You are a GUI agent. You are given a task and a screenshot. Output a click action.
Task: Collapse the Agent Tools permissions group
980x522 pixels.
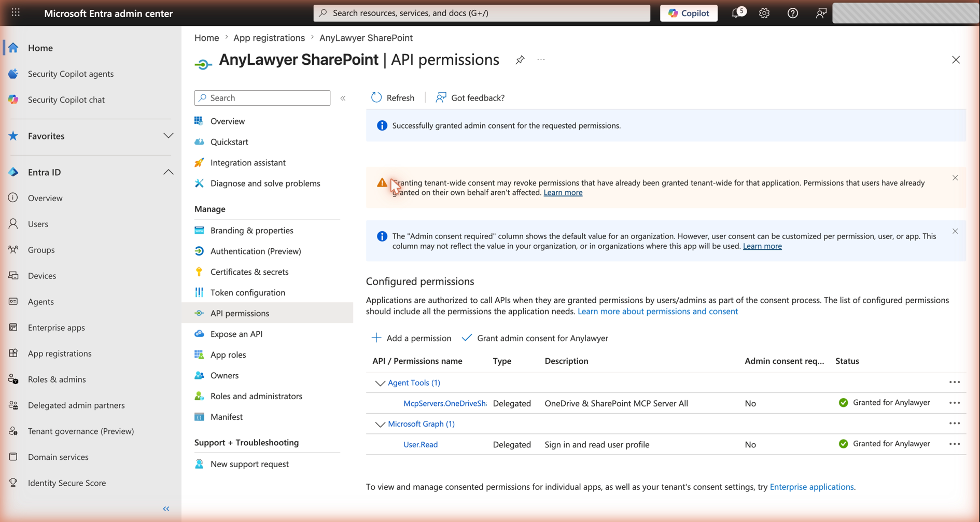click(380, 383)
